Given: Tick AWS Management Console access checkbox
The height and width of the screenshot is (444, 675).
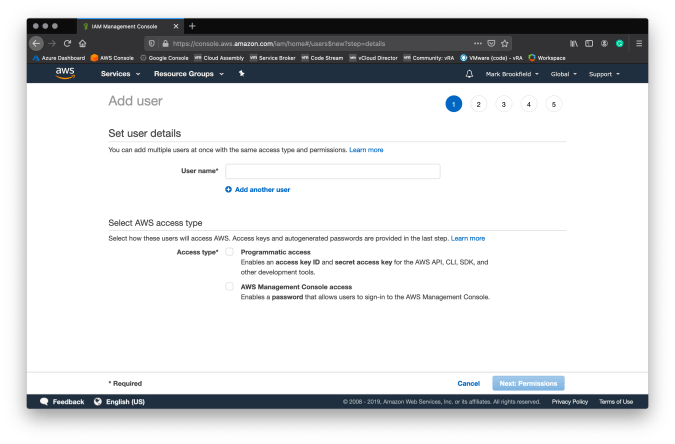Looking at the screenshot, I should coord(229,286).
